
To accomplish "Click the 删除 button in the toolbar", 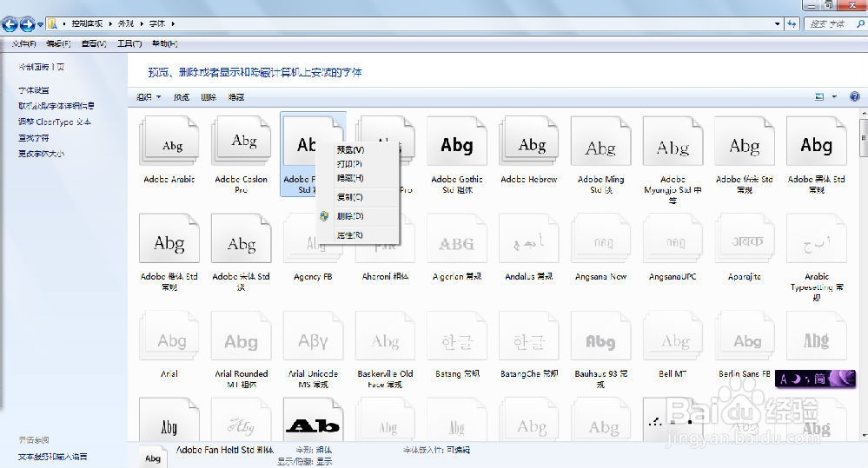I will click(209, 96).
